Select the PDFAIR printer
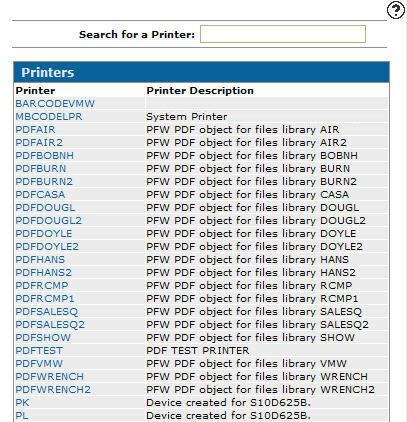This screenshot has height=422, width=407. pos(35,130)
